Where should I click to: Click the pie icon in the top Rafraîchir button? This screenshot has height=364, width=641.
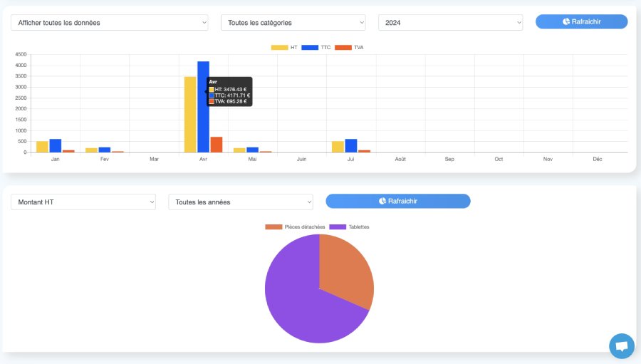pos(566,22)
